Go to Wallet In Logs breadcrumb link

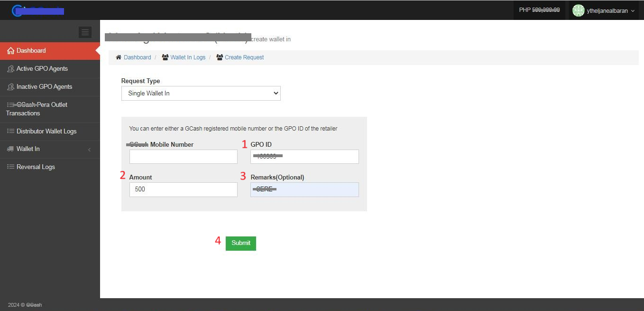tap(188, 57)
